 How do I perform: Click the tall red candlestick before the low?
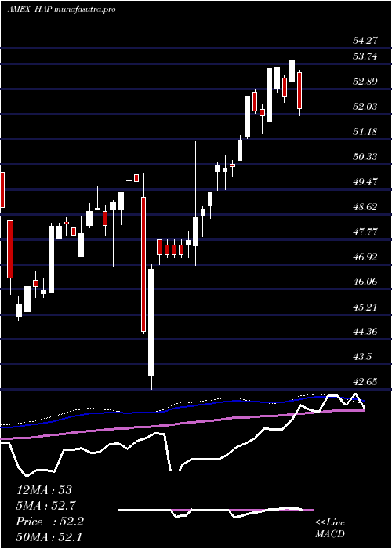click(x=143, y=264)
